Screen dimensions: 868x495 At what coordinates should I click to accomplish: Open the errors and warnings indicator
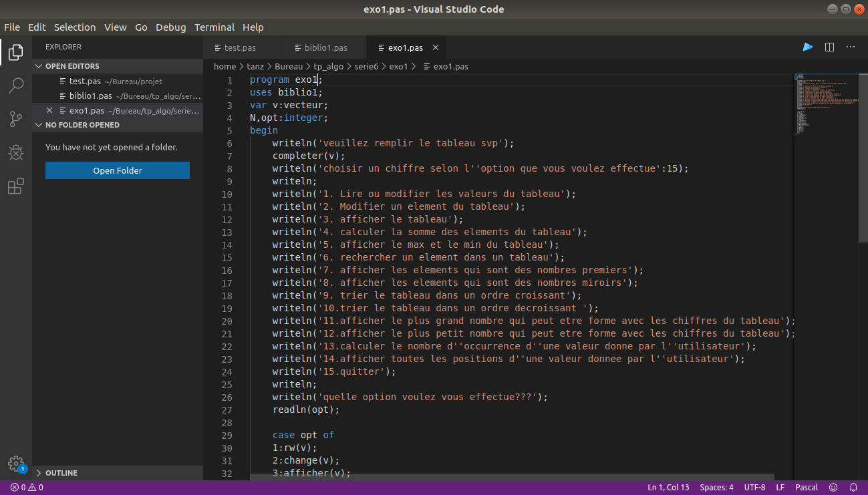(x=27, y=488)
